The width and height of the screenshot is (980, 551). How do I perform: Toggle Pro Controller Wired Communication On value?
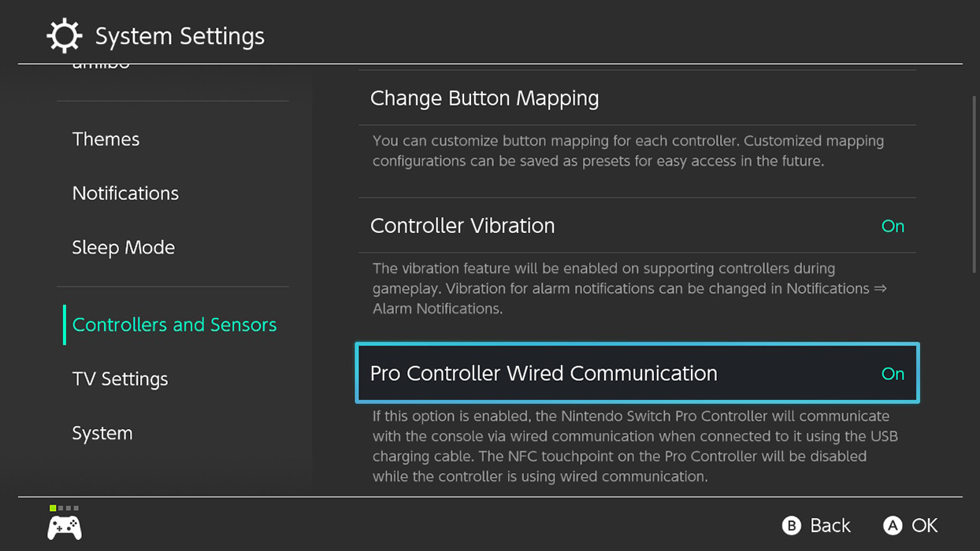[x=892, y=374]
